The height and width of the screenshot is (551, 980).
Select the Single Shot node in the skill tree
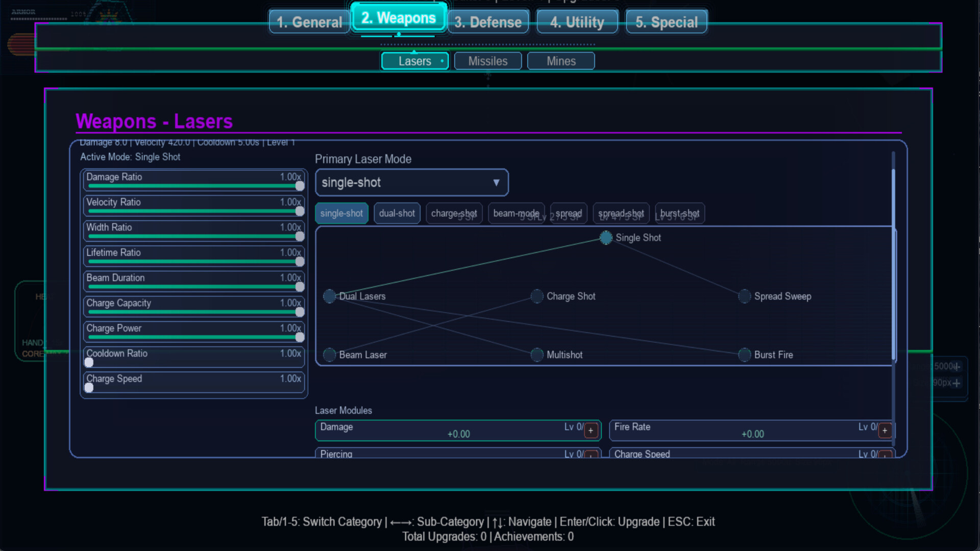[x=605, y=237]
